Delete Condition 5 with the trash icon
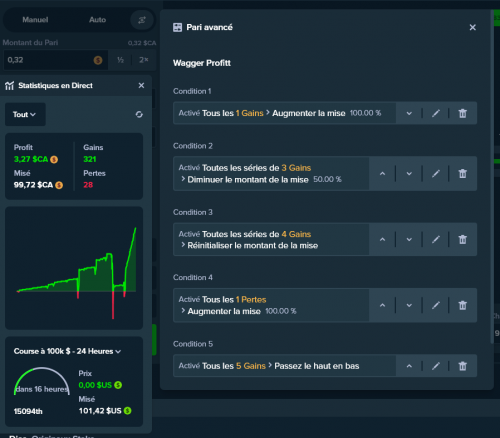This screenshot has width=500, height=438. pos(463,366)
